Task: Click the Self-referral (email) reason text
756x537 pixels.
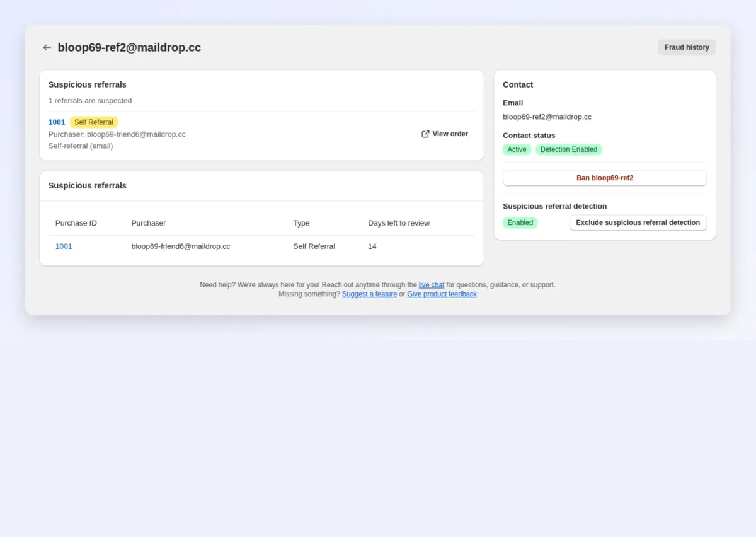Action: tap(81, 146)
